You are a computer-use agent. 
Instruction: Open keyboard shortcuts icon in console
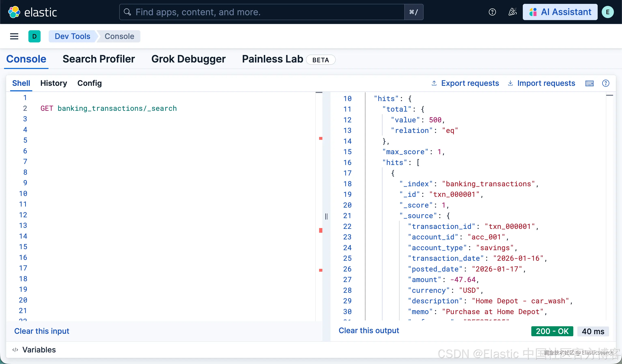[x=589, y=83]
